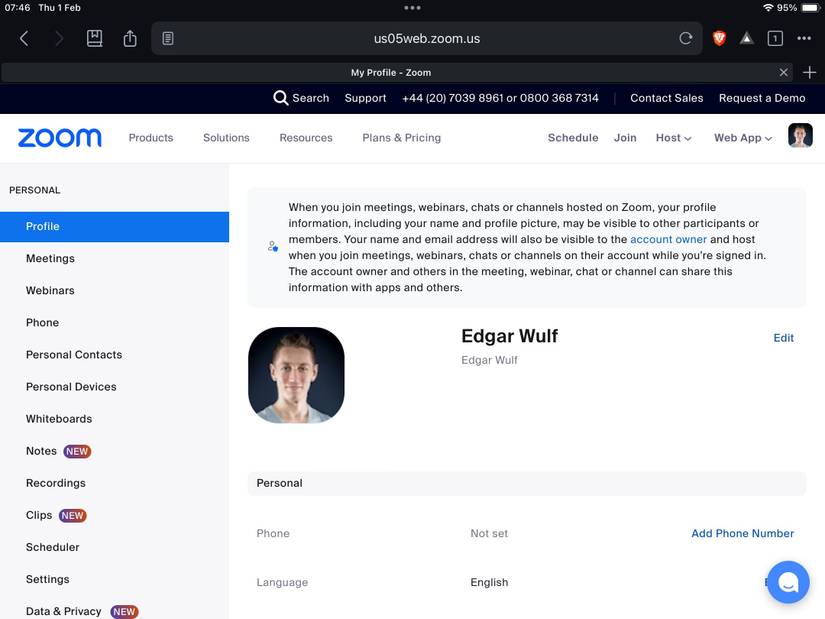The image size is (825, 619).
Task: Select Meetings in the sidebar
Action: [x=50, y=258]
